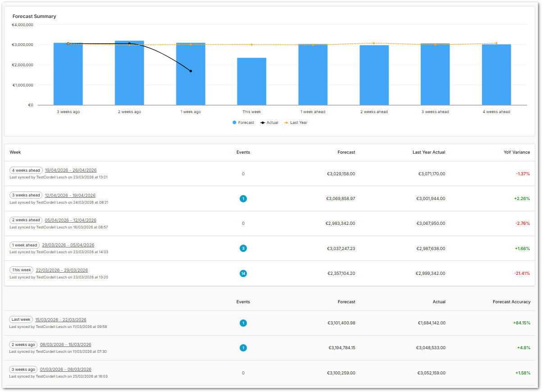Click the events badge in Last week row
Viewport: 542px width, 392px height.
pos(243,323)
